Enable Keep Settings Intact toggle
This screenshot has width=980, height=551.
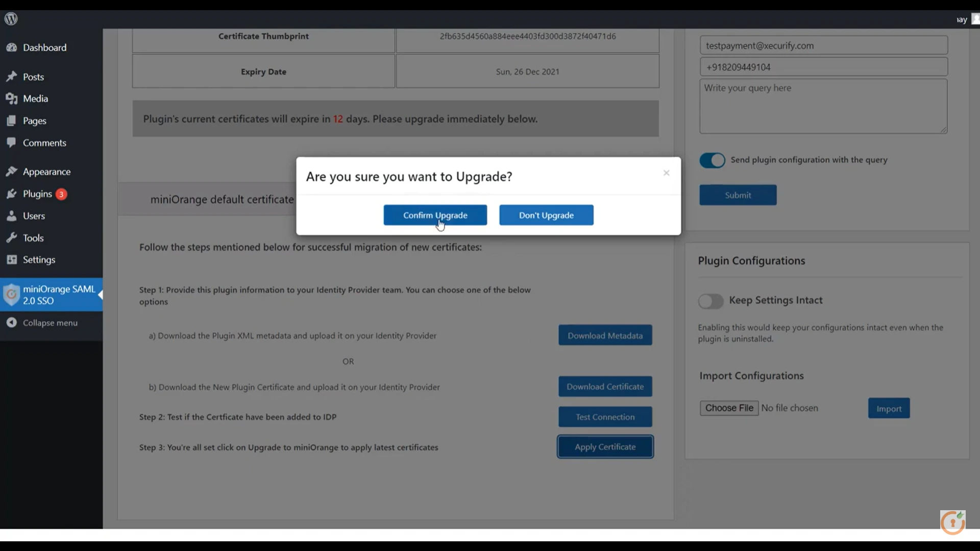pos(711,301)
